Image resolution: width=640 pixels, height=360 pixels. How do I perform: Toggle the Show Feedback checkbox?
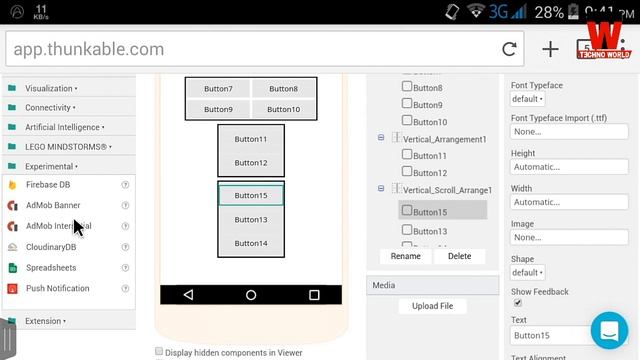click(x=518, y=303)
